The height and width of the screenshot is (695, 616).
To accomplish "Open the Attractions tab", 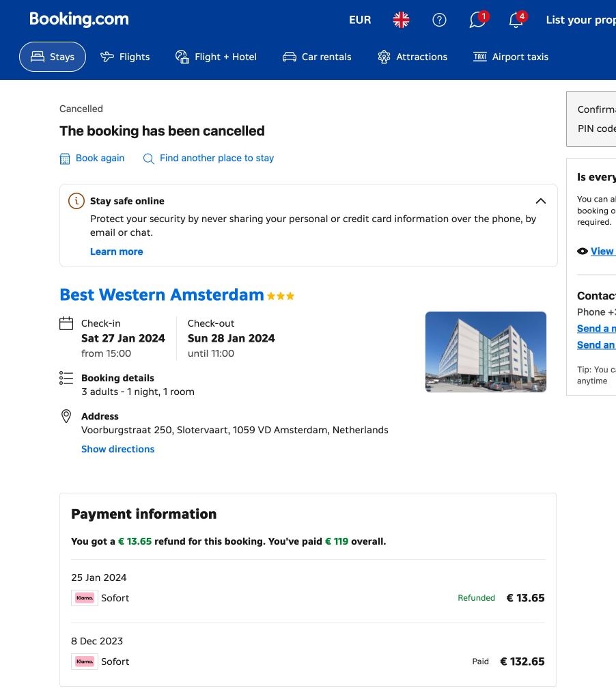I will click(x=412, y=57).
